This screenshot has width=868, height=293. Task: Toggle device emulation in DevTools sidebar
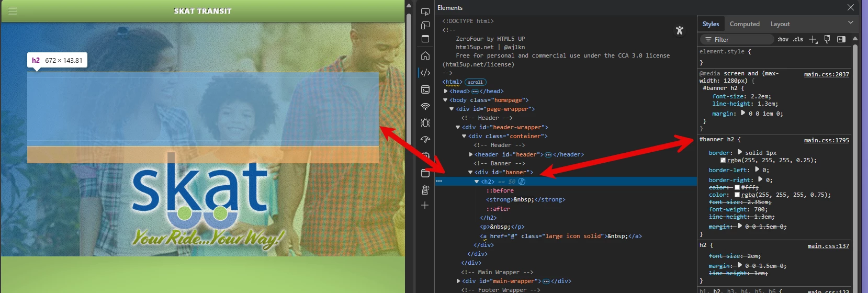click(425, 25)
